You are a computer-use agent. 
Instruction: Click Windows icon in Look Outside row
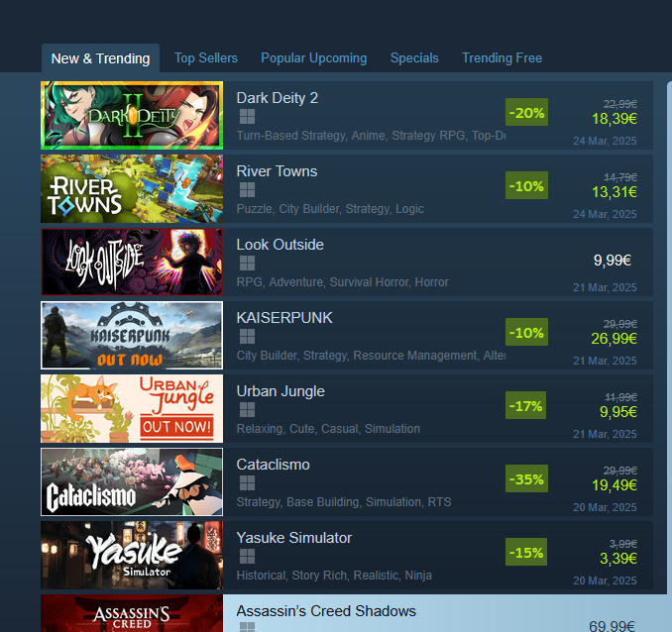coord(247,263)
